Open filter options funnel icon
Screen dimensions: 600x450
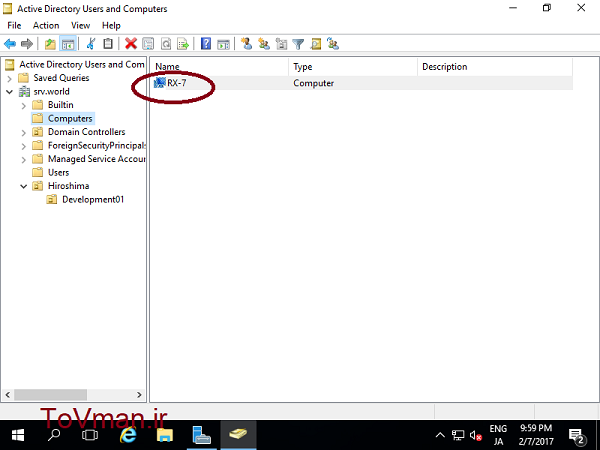coord(298,44)
